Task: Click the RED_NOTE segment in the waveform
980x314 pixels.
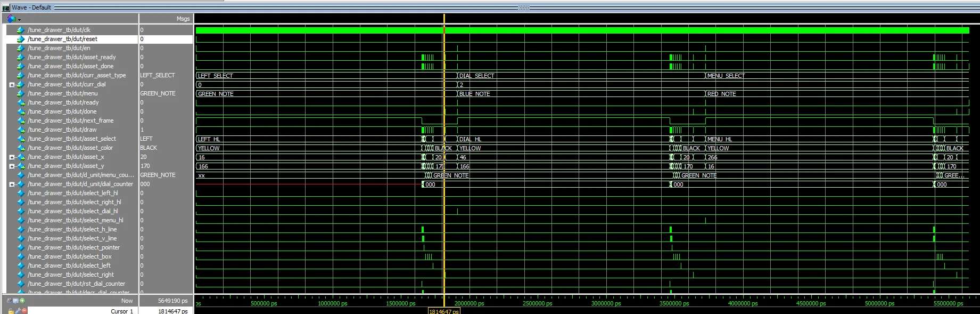Action: click(722, 94)
